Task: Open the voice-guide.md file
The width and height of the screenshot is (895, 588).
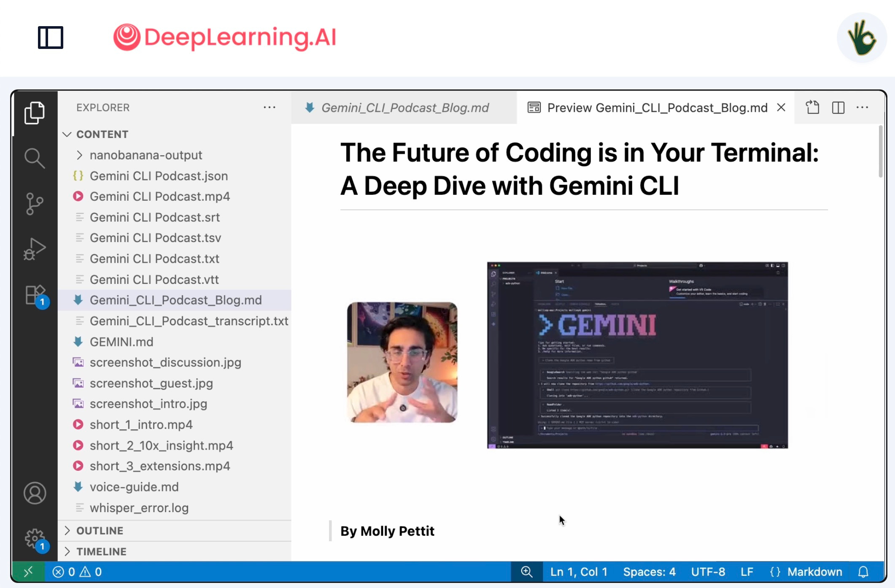Action: click(174, 487)
